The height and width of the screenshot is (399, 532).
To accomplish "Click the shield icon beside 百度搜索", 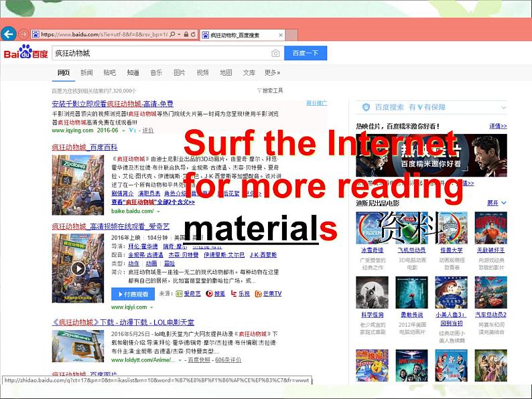I will pos(366,108).
